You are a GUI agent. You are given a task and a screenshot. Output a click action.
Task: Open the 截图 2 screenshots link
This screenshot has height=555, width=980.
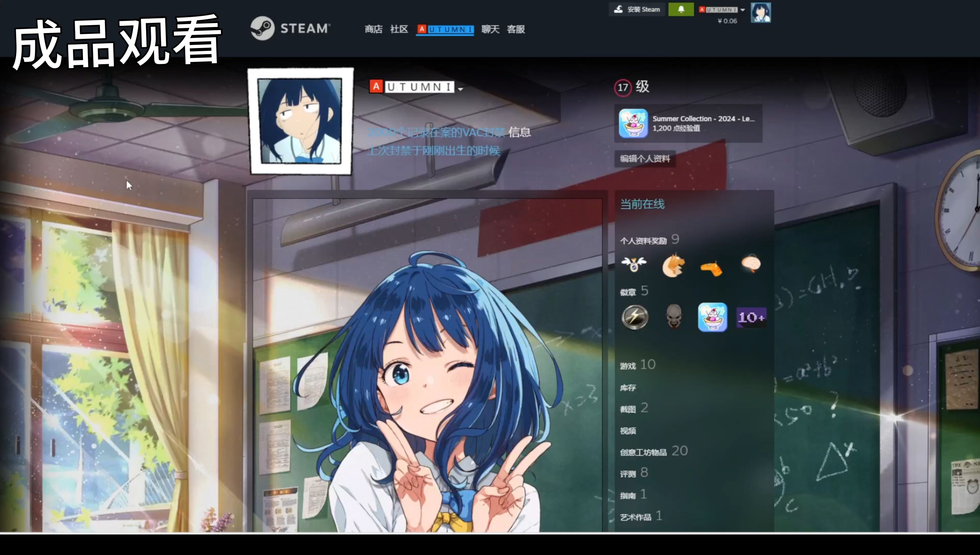[x=634, y=408]
